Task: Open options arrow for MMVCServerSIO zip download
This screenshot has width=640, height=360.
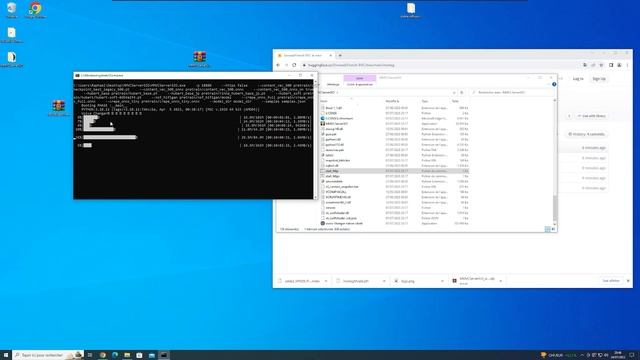Action: pos(501,281)
